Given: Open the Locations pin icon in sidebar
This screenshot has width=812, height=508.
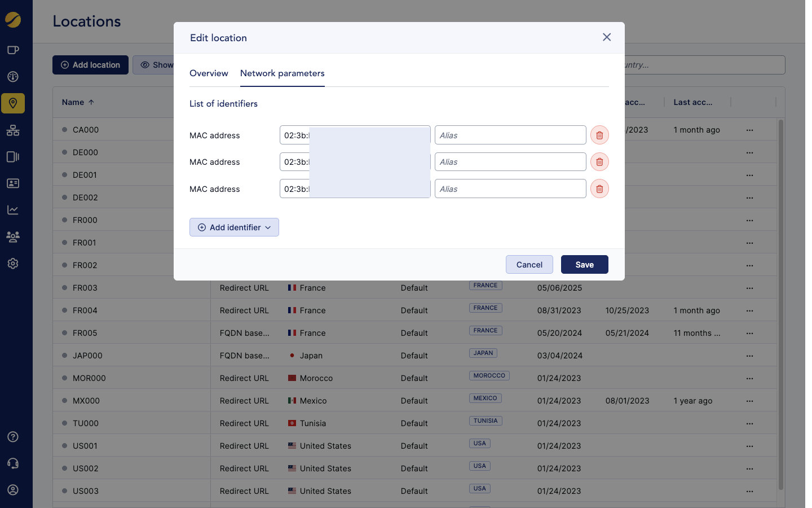Looking at the screenshot, I should tap(13, 103).
